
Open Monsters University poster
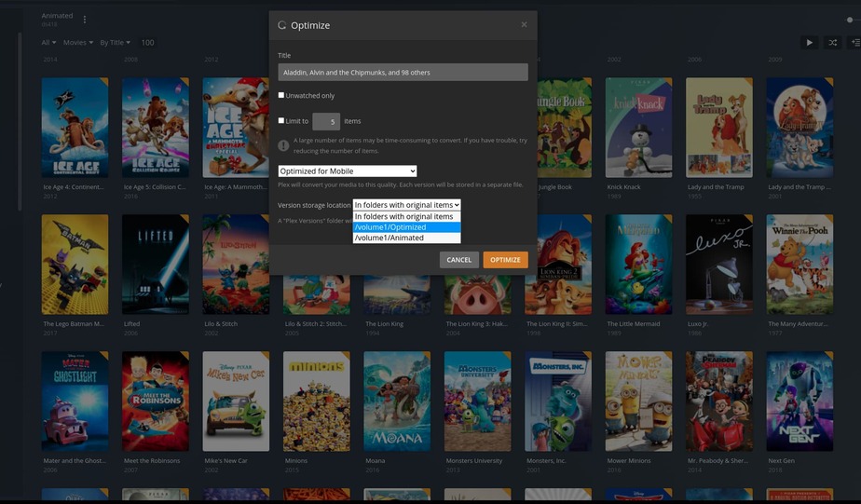478,402
